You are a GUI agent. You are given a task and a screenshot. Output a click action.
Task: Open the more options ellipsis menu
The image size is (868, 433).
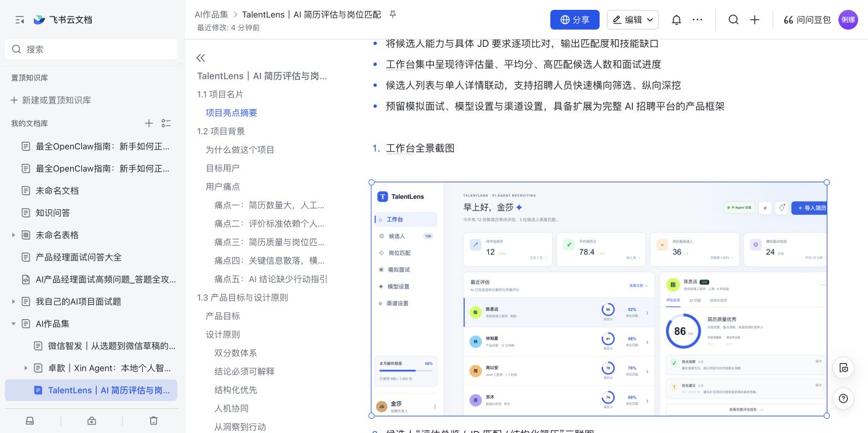click(697, 20)
